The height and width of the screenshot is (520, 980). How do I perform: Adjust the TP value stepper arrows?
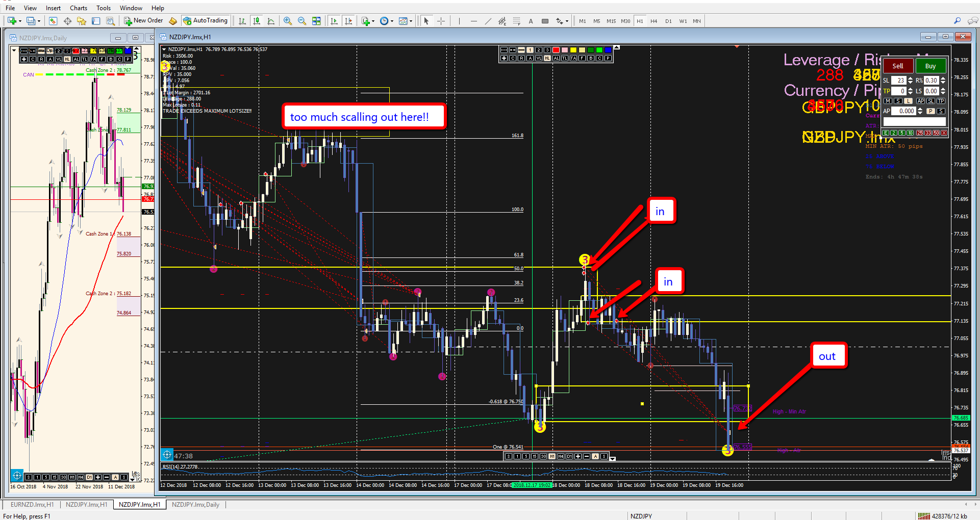click(x=911, y=91)
